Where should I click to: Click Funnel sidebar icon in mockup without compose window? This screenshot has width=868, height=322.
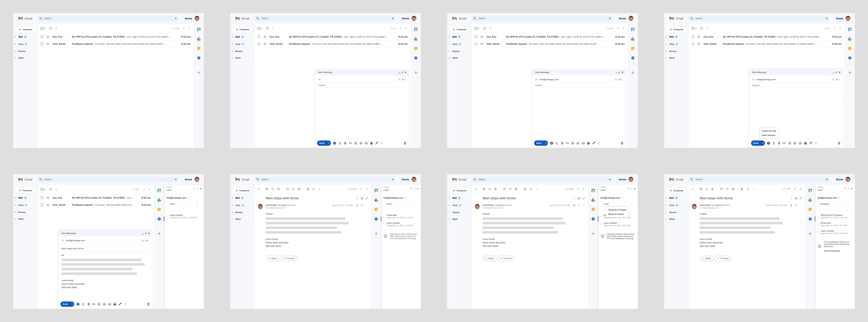[199, 58]
